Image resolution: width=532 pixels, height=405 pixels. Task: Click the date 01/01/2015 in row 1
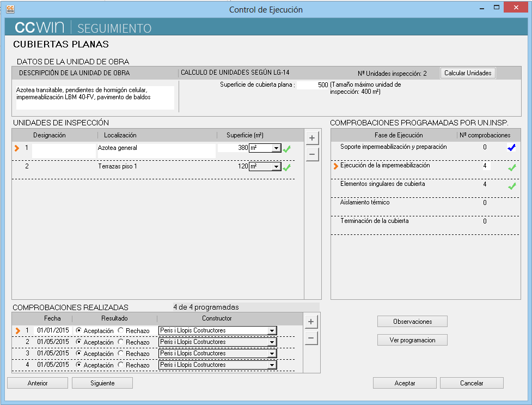[x=53, y=330]
